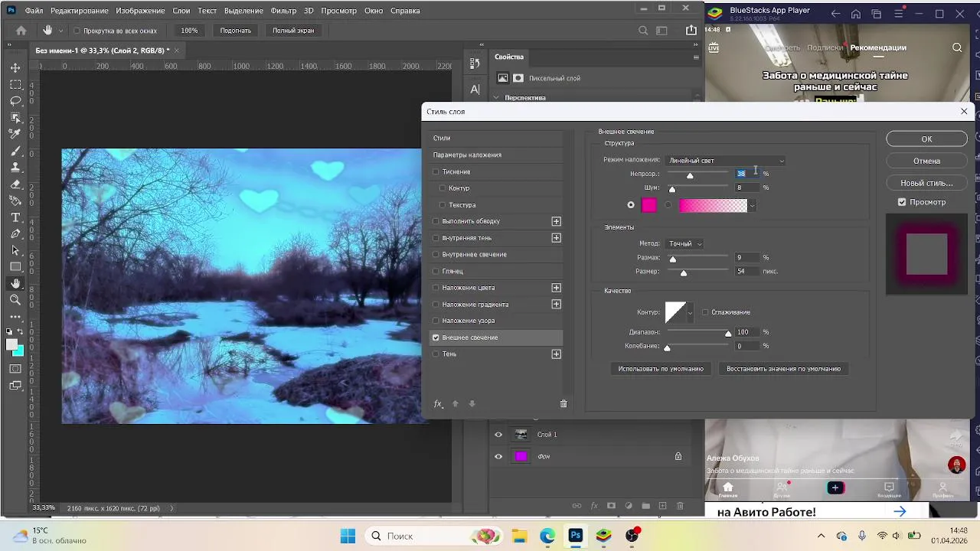Open the gradient picker dropdown arrow
980x551 pixels.
coord(753,205)
